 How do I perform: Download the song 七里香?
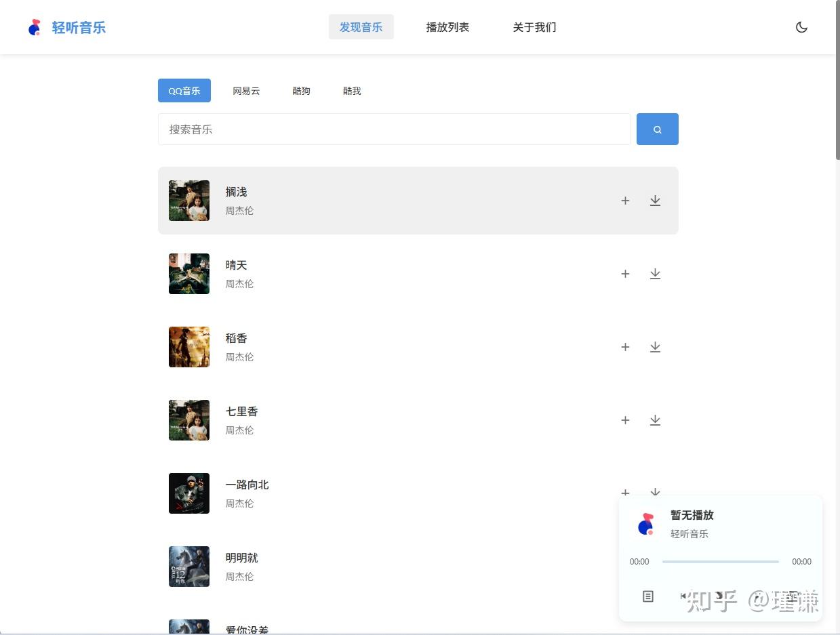pos(655,420)
